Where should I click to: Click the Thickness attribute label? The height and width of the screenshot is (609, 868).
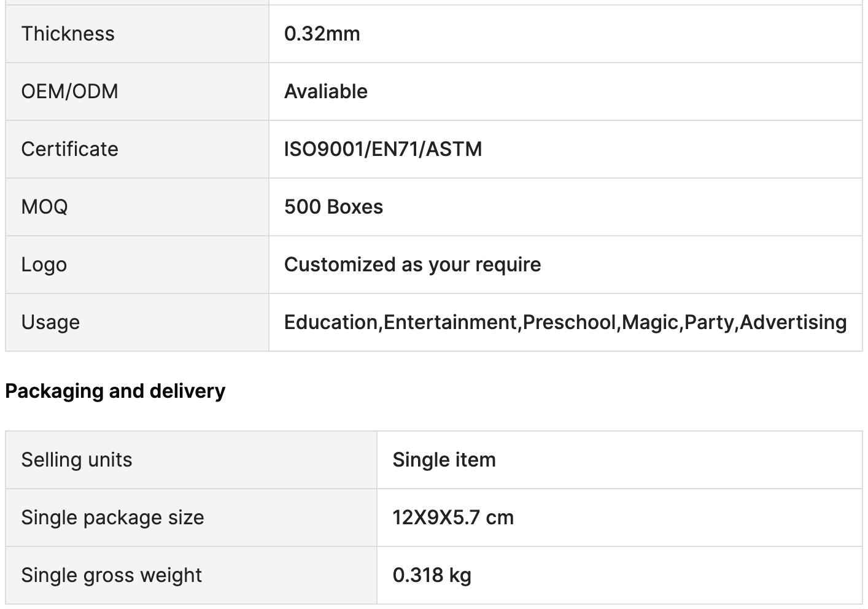68,34
